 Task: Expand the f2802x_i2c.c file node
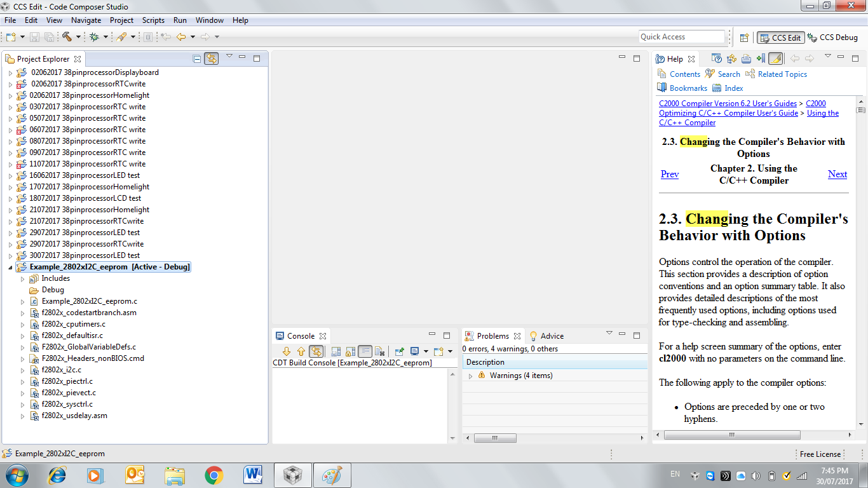[x=22, y=370]
